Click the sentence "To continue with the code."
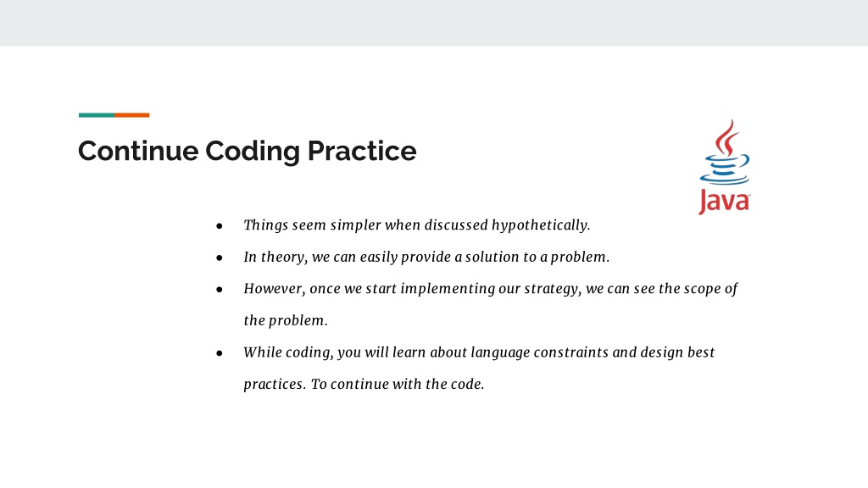This screenshot has width=868, height=488. (x=398, y=384)
